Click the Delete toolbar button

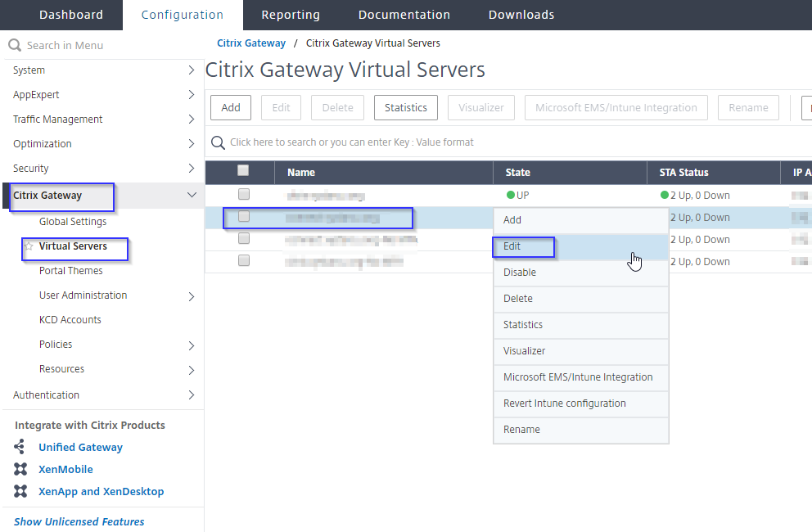click(x=337, y=108)
